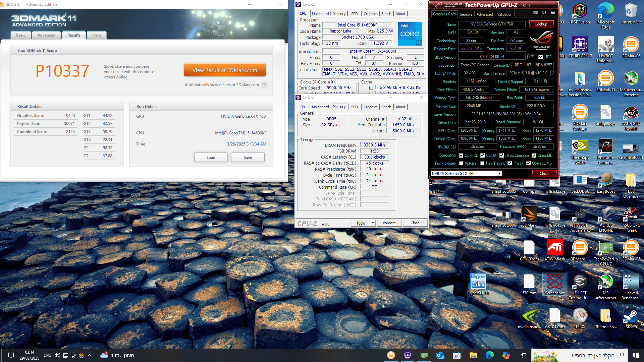
Task: Toggle the PhysX checkbox
Action: point(510,163)
